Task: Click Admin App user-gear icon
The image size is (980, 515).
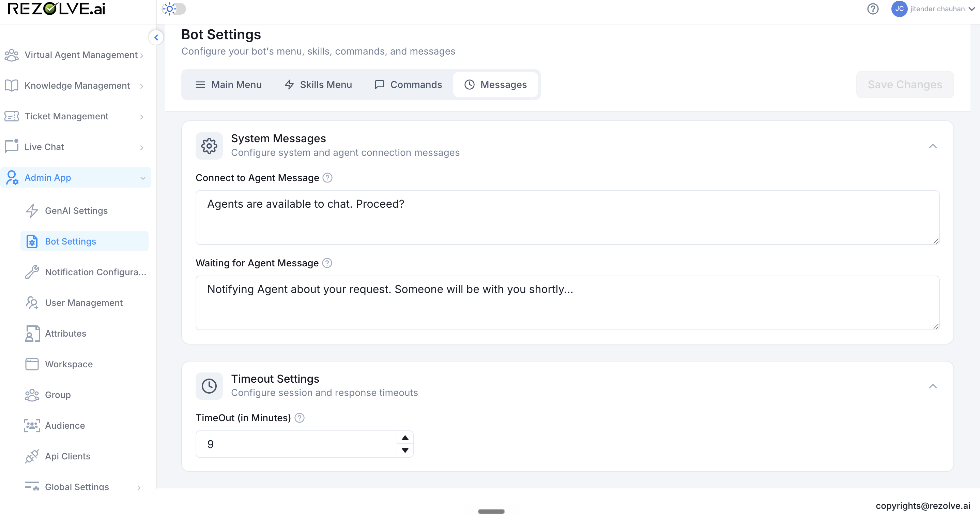Action: (12, 177)
